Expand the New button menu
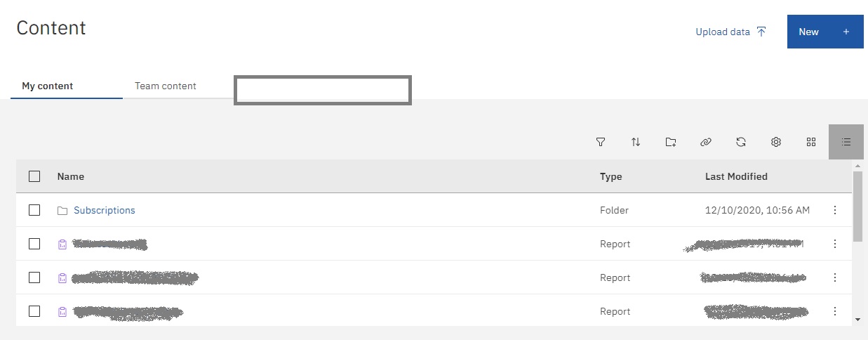Viewport: 868px width, 340px height. pyautogui.click(x=825, y=32)
